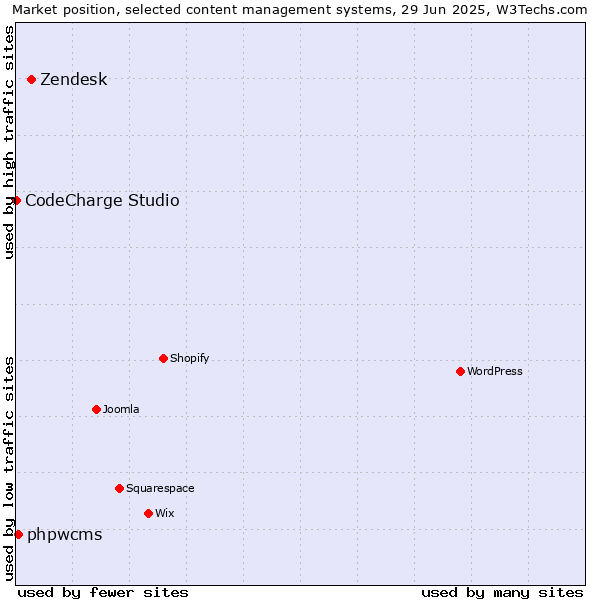Click the Wix red marker

click(148, 514)
